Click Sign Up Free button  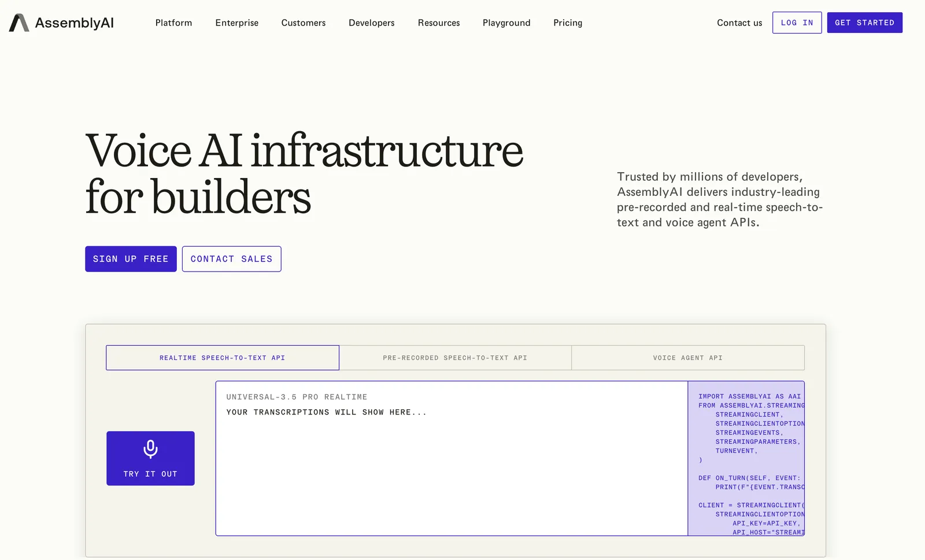(131, 259)
